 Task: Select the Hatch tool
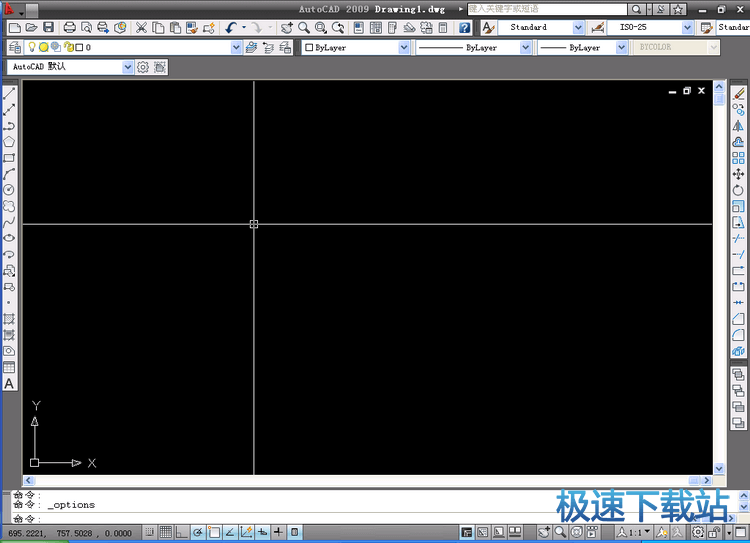9,319
